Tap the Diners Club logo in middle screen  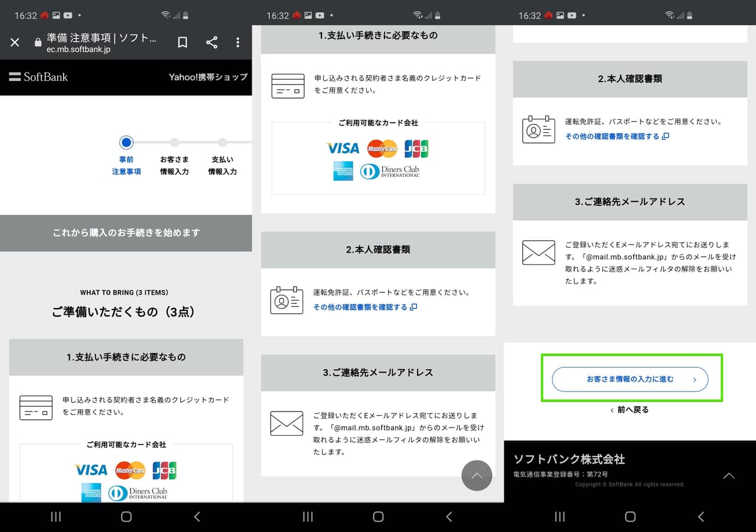[x=390, y=171]
